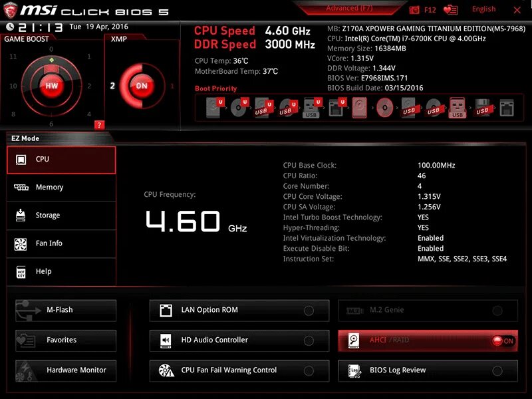Select highlighted legacy USB key boot icon
The height and width of the screenshot is (399, 532).
(458, 108)
